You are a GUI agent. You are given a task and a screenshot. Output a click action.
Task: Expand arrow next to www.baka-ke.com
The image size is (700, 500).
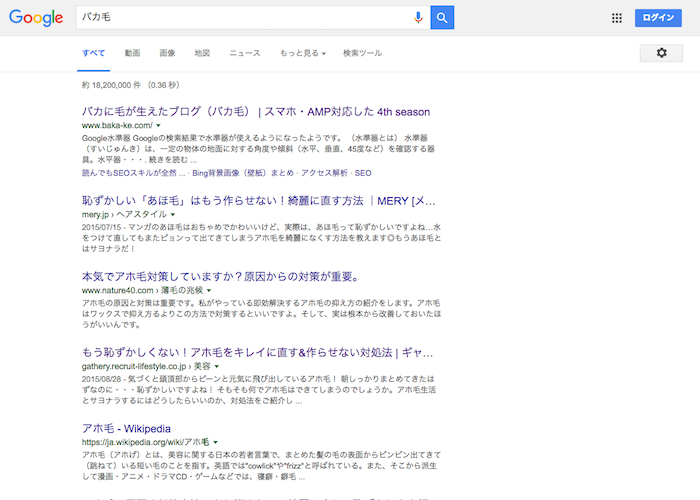pos(158,125)
